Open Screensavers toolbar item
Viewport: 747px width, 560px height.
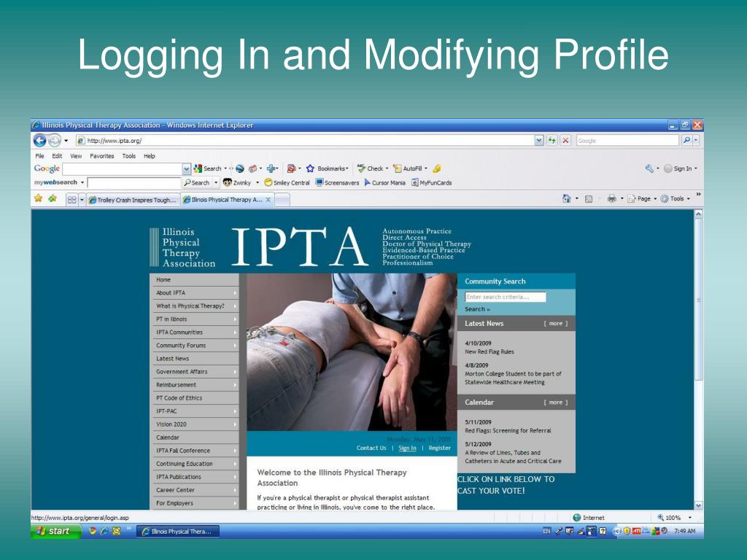pos(337,183)
